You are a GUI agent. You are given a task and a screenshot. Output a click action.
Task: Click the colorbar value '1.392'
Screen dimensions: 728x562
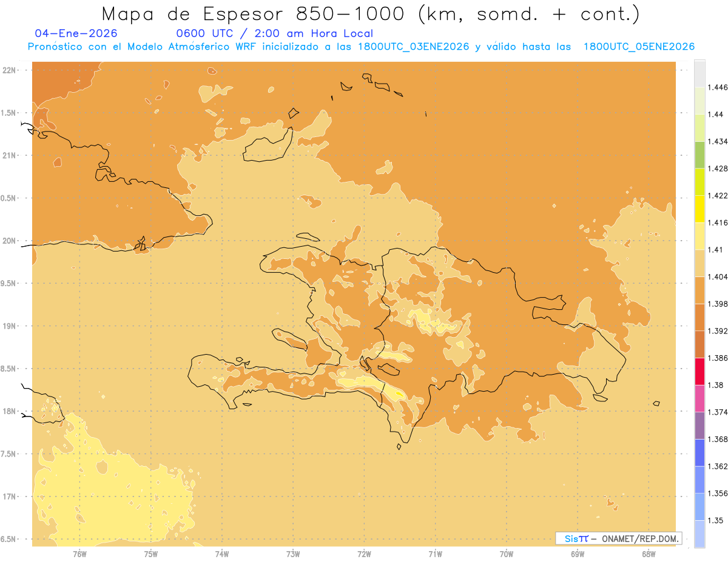(717, 331)
